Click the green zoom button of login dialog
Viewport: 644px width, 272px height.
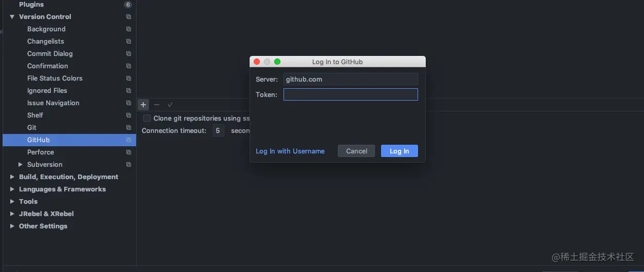point(277,62)
